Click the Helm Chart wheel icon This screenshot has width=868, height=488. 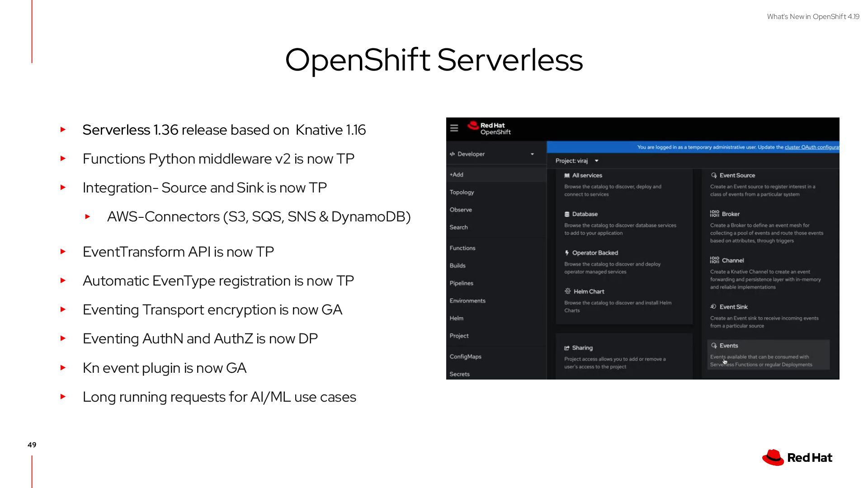point(567,291)
